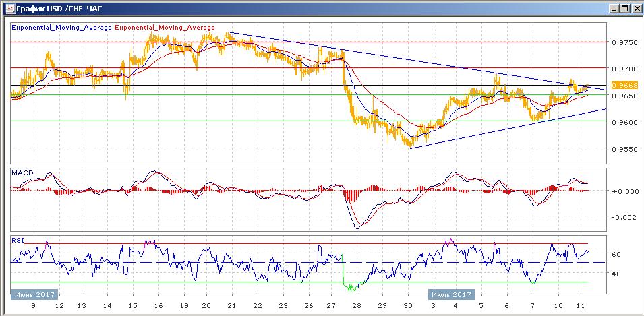Maximize the USD/CHF chart window

pyautogui.click(x=624, y=8)
